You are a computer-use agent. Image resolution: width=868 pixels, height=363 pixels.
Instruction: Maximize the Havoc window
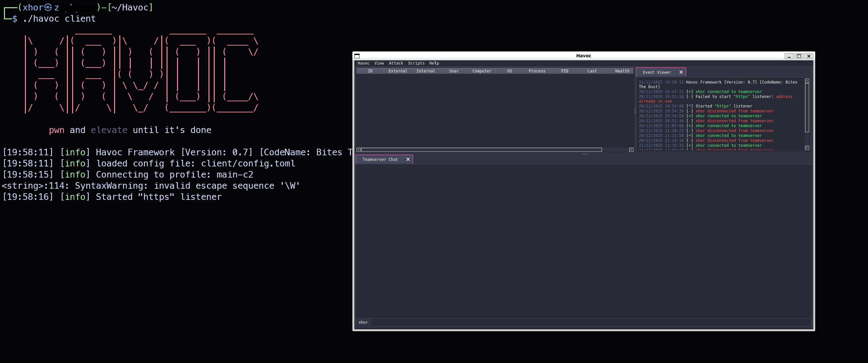[x=799, y=56]
